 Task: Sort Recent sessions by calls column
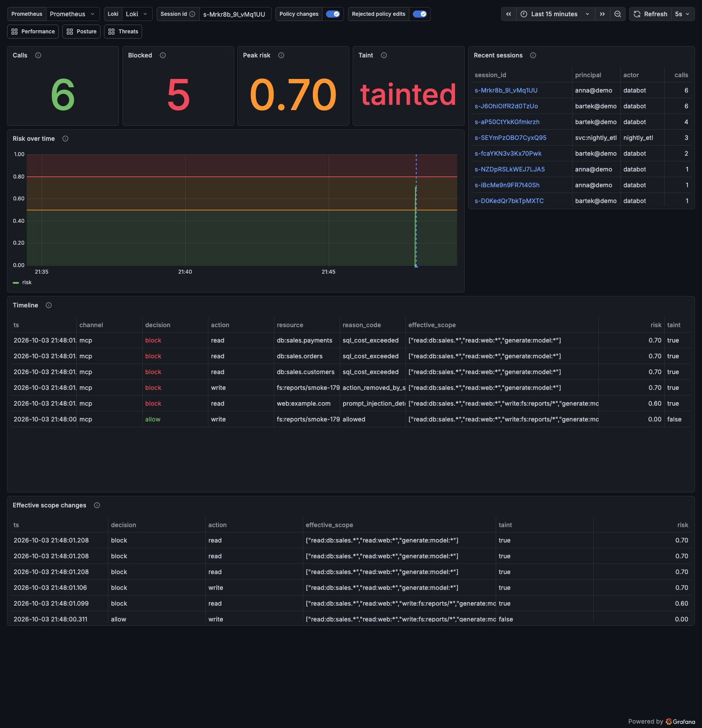coord(681,75)
